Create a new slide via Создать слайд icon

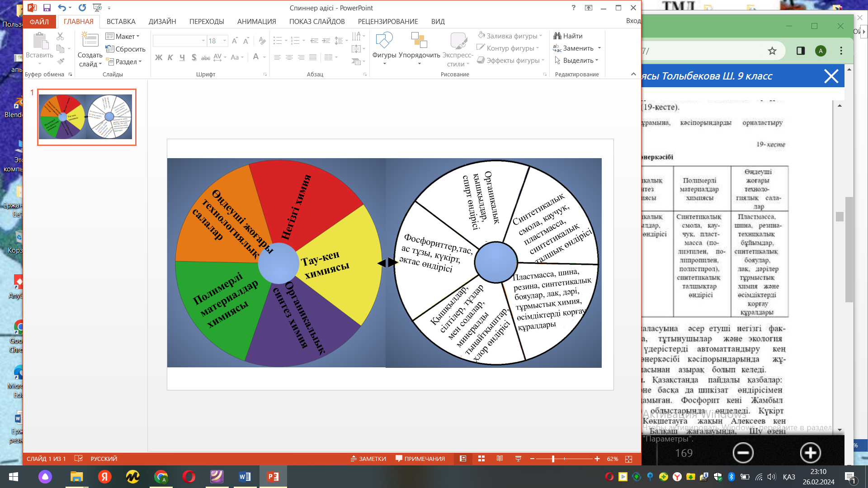[90, 40]
